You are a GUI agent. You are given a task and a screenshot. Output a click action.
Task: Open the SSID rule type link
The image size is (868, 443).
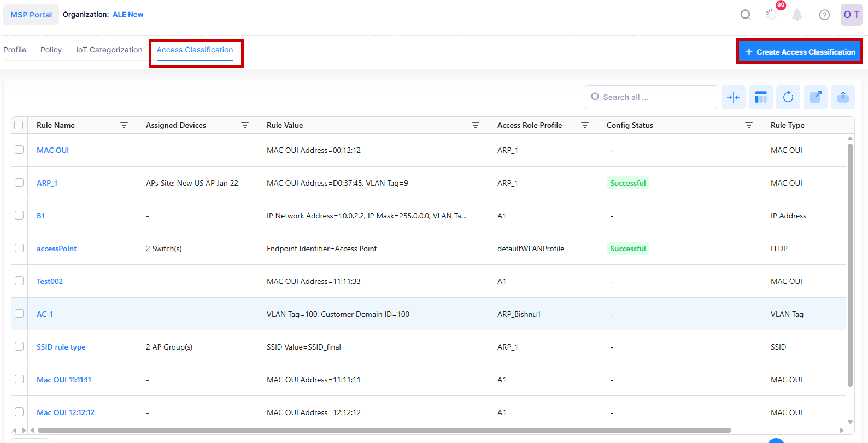pyautogui.click(x=61, y=347)
